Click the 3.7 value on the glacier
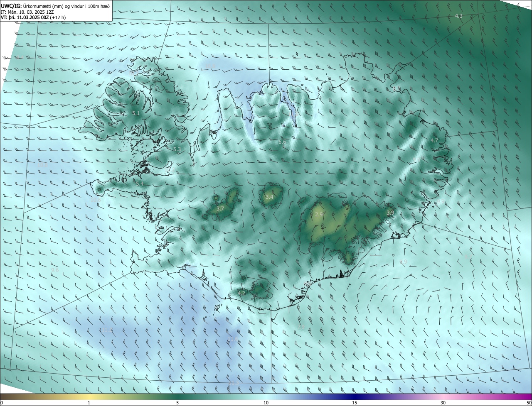 point(220,208)
